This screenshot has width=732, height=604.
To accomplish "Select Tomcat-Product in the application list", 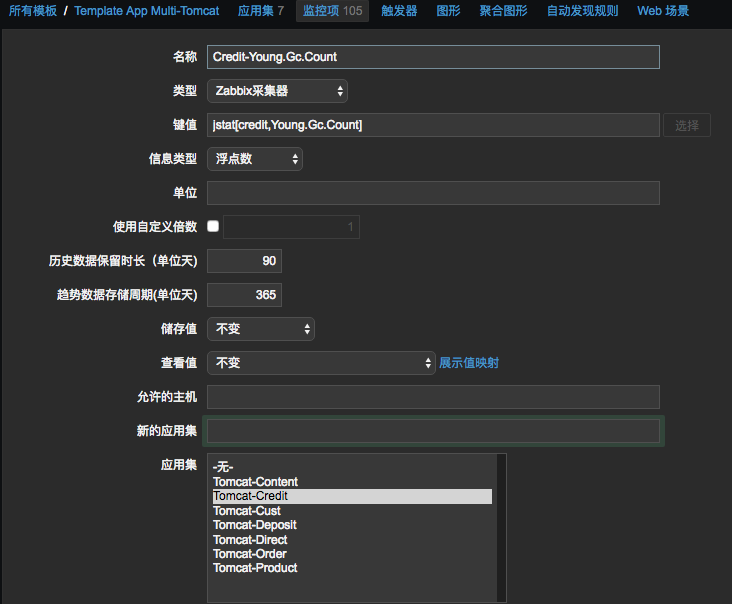I will click(352, 568).
